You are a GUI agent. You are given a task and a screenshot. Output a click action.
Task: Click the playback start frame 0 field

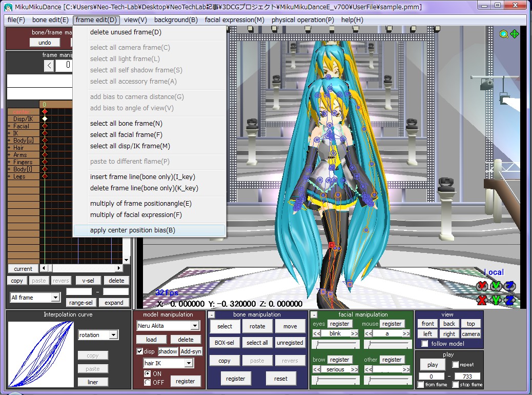click(x=431, y=377)
